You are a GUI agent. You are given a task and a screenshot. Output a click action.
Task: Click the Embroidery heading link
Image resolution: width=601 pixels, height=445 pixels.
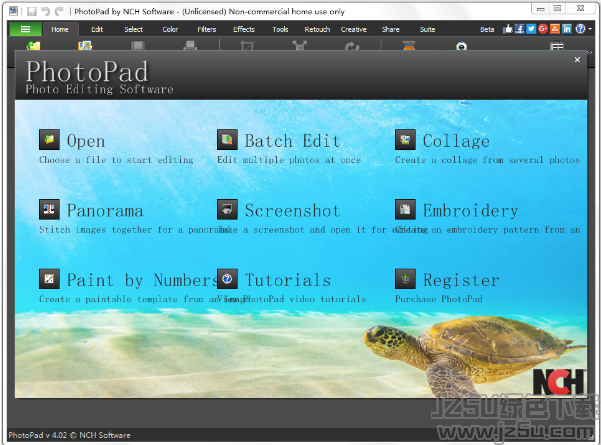pyautogui.click(x=470, y=211)
